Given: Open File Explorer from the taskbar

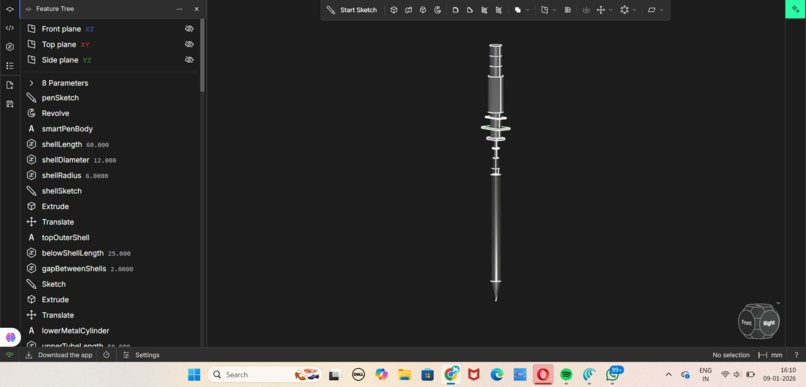Looking at the screenshot, I should [405, 375].
